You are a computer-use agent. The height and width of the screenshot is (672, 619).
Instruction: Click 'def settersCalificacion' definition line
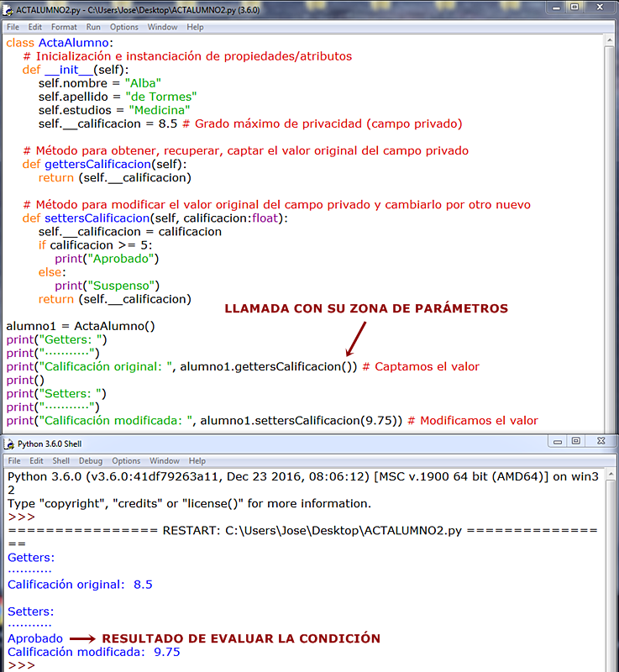(155, 218)
